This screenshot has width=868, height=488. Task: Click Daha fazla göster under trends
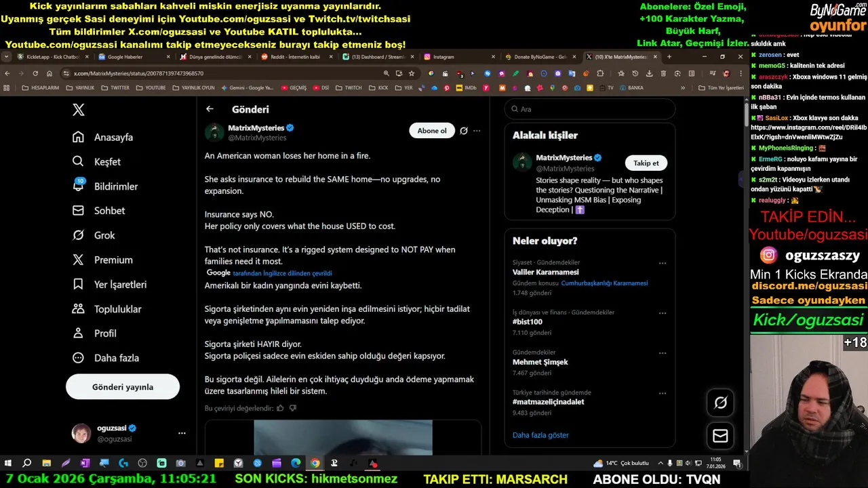540,435
